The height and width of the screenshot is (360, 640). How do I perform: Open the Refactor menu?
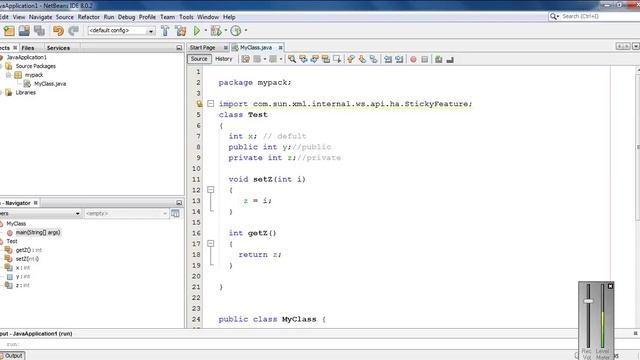coord(89,17)
